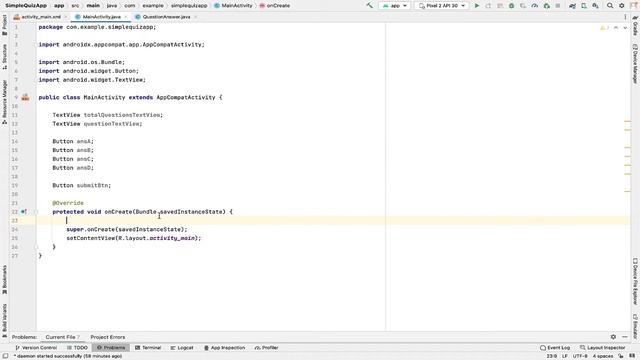640x360 pixels.
Task: Close the QuestionAnswer.java tab
Action: (x=196, y=17)
